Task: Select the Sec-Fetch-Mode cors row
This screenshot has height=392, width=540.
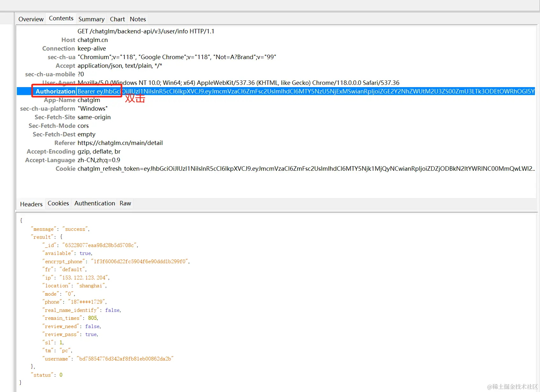Action: pyautogui.click(x=276, y=126)
